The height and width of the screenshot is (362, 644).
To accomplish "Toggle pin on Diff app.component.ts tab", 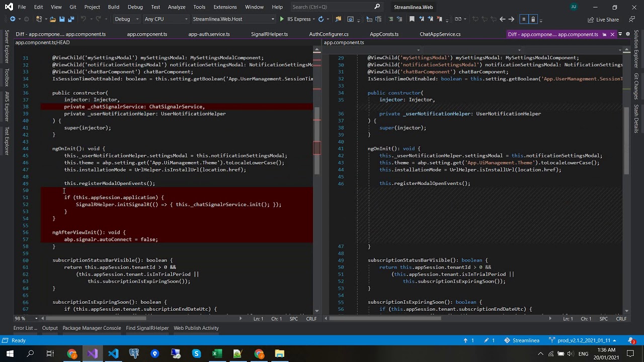I will [605, 34].
